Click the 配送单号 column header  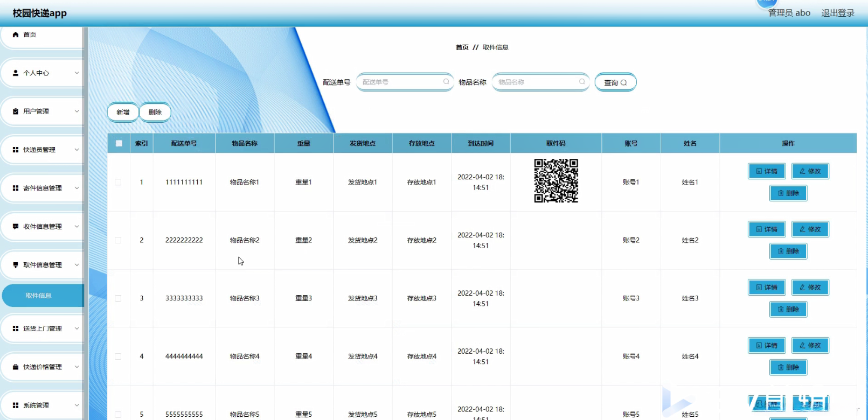[x=184, y=143]
